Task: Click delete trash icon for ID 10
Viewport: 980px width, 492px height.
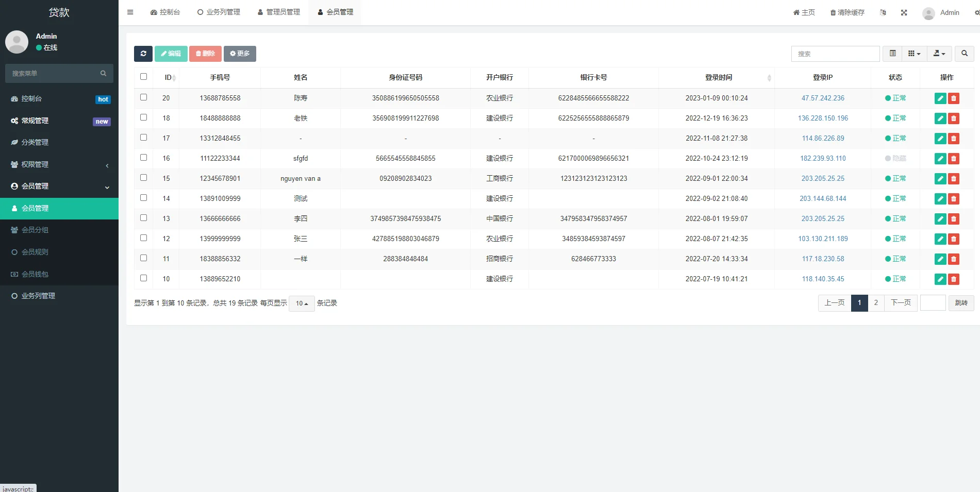Action: 954,279
